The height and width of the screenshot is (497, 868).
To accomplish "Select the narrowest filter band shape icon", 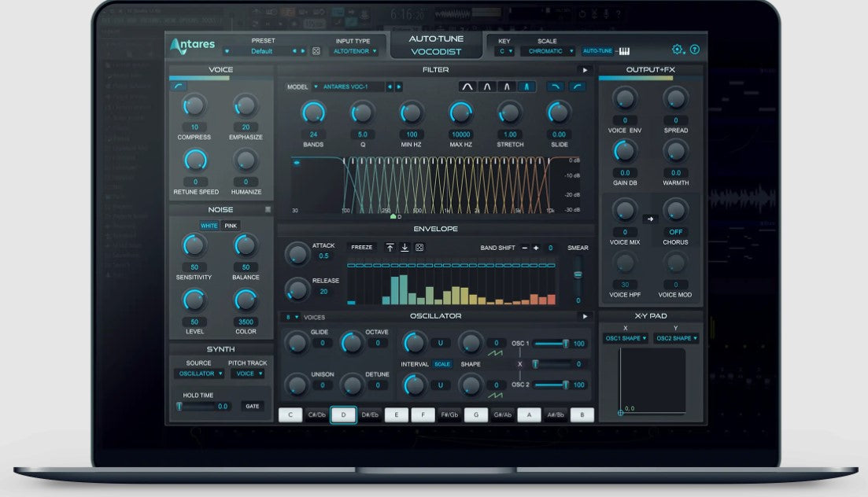I will point(526,87).
